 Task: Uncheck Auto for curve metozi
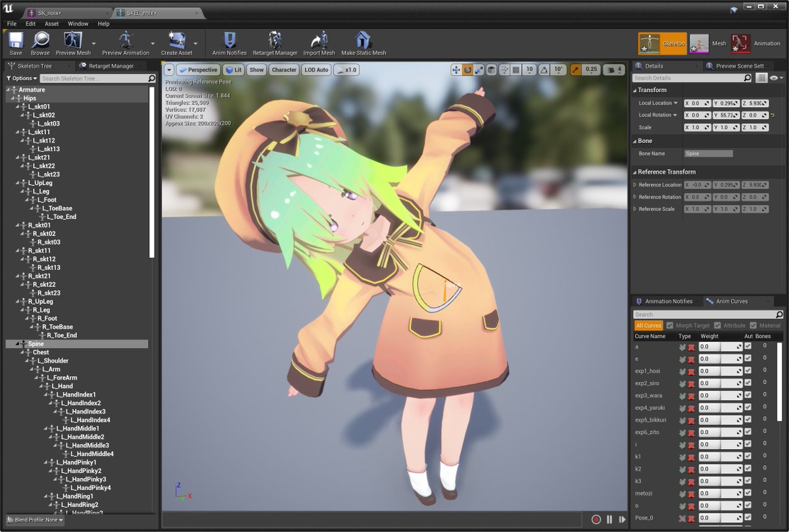[x=748, y=493]
